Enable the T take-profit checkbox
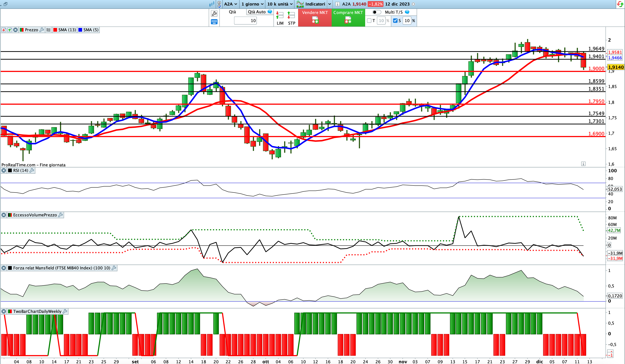The height and width of the screenshot is (364, 625). 369,21
